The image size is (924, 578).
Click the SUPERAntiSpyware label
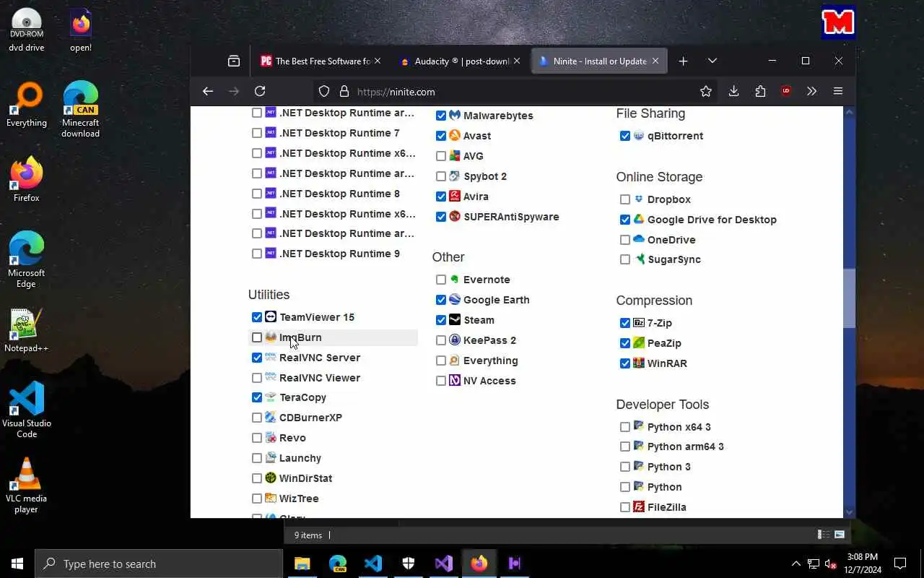[x=511, y=217]
